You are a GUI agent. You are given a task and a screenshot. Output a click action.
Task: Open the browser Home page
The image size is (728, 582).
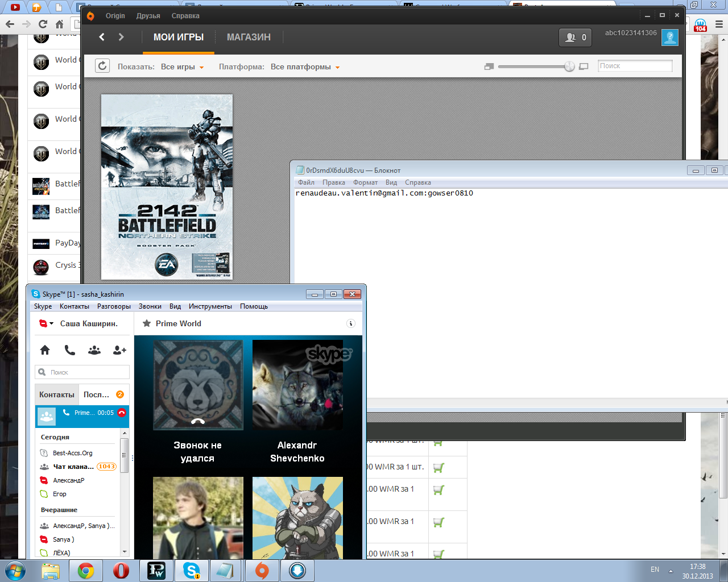click(x=59, y=24)
